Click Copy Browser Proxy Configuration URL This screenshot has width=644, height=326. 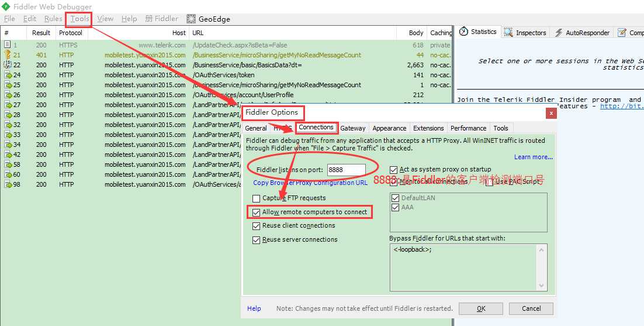coord(310,183)
